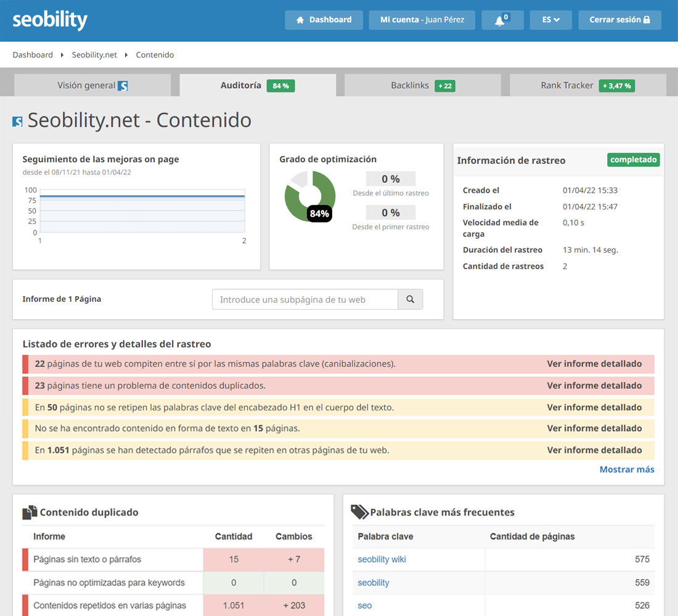This screenshot has width=678, height=616.
Task: Click Seobility.net breadcrumb link
Action: point(94,55)
